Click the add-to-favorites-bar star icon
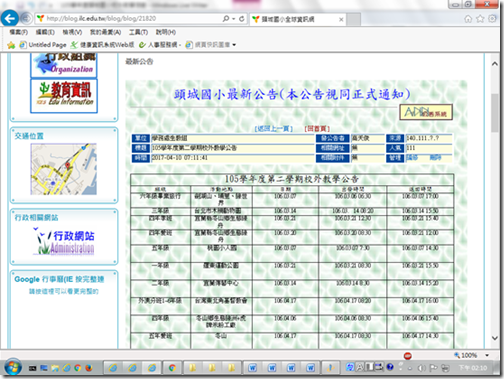This screenshot has height=379, width=504. click(x=11, y=45)
